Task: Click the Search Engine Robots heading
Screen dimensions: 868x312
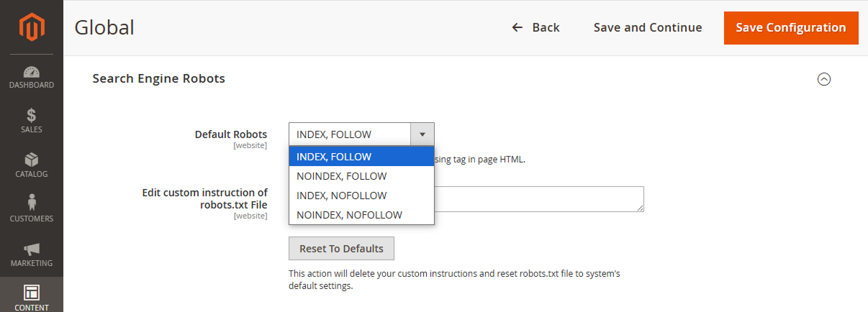Action: [158, 78]
